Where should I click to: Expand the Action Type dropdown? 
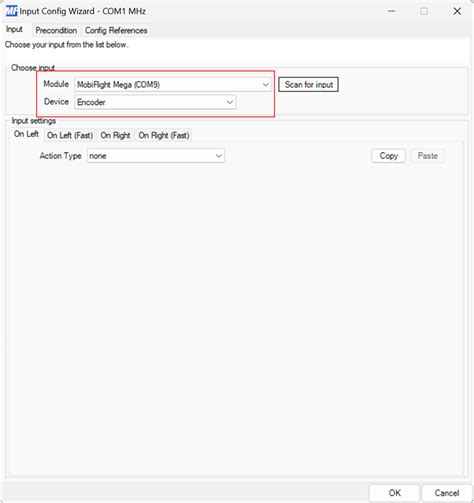click(x=156, y=156)
